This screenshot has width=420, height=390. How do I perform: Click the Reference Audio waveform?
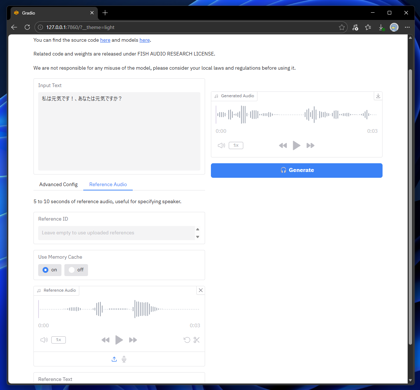tap(119, 309)
